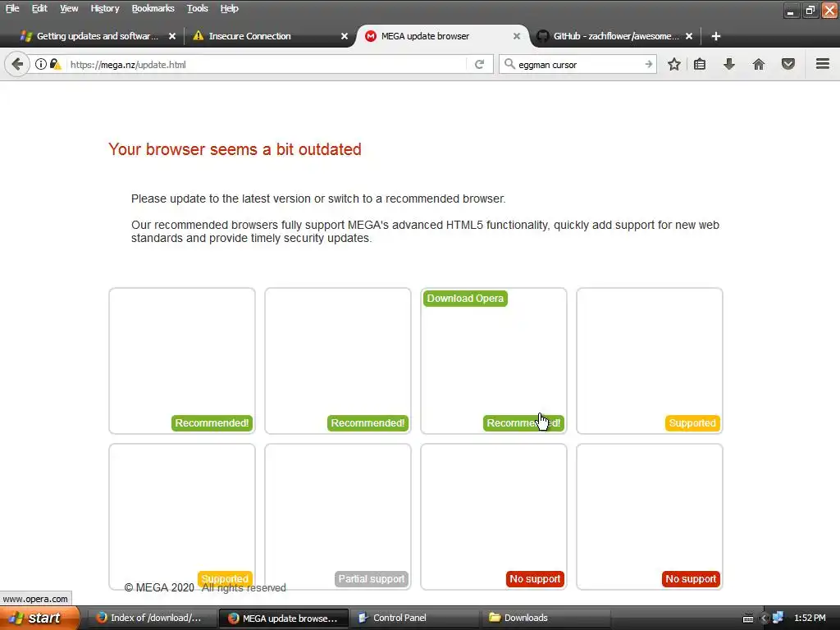
Task: Switch to MEGA update browser taskbar button
Action: coord(284,618)
